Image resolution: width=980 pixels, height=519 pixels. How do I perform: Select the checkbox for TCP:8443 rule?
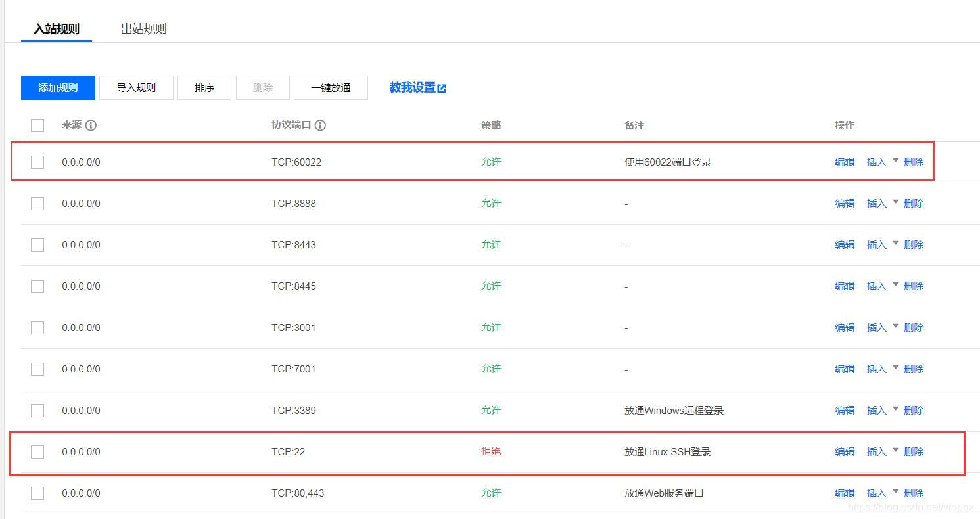tap(37, 245)
